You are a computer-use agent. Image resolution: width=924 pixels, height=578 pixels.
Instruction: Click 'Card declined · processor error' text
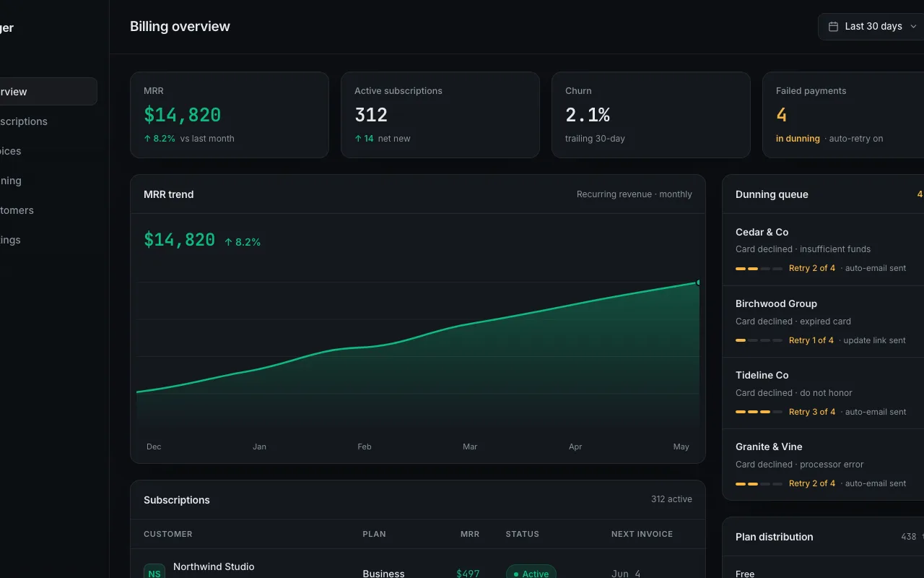(799, 465)
